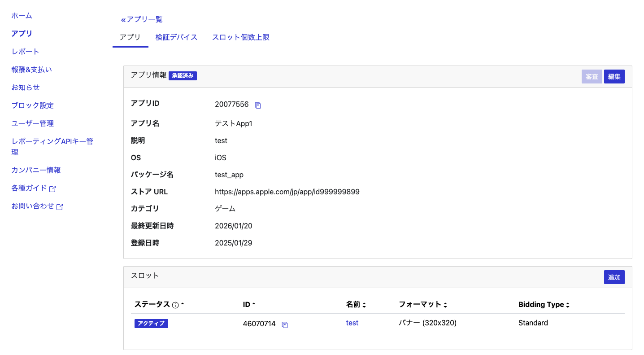
Task: Click the 承認済み status badge
Action: (x=183, y=75)
